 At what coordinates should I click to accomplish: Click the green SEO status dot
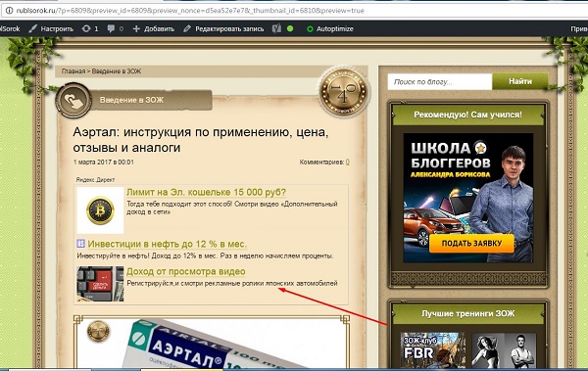point(290,28)
